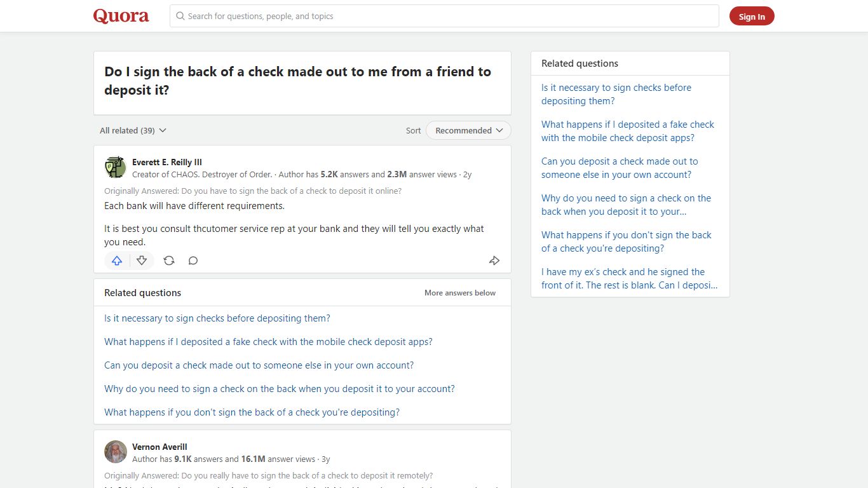Click 'More answers below' text
868x488 pixels.
460,293
